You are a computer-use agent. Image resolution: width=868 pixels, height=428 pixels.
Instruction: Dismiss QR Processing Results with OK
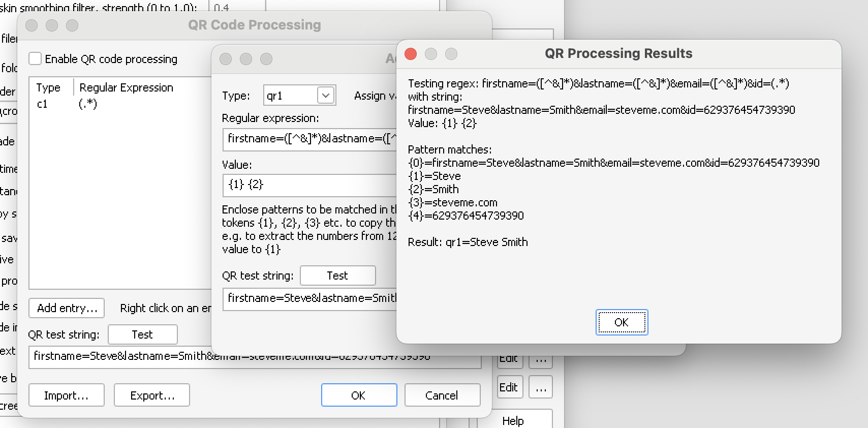(x=622, y=322)
